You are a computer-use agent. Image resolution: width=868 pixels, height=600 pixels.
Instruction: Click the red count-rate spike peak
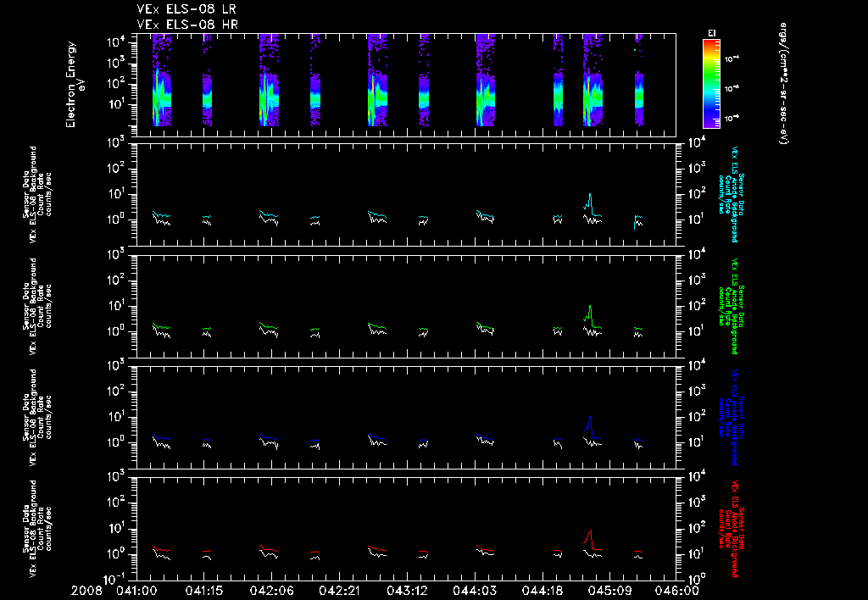click(x=590, y=531)
